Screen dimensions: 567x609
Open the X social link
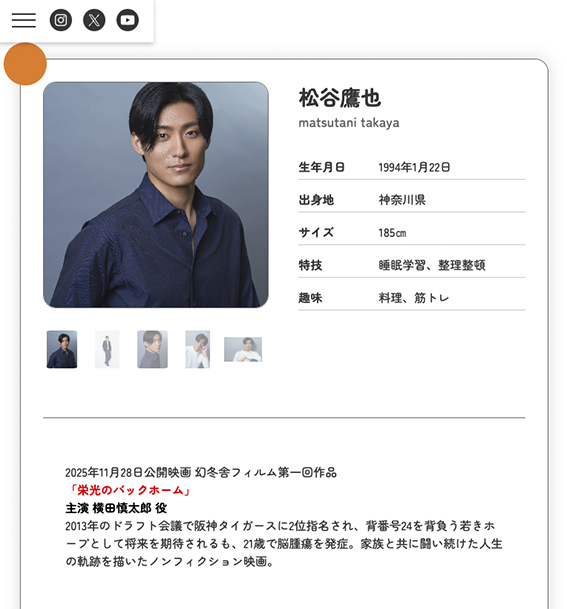coord(94,20)
